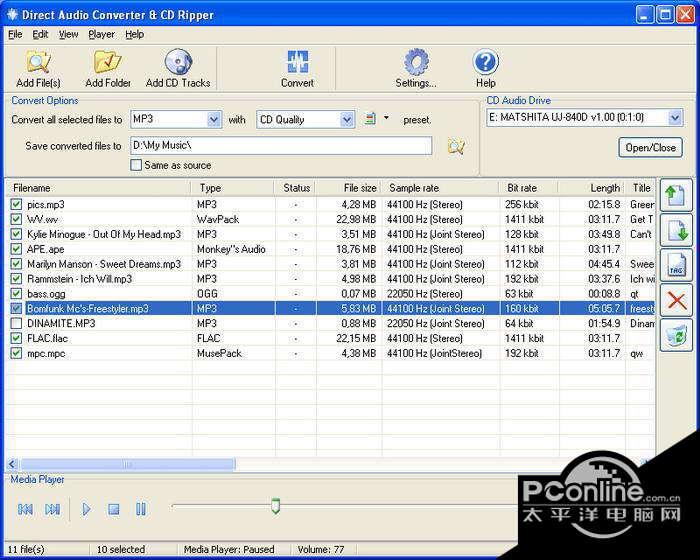Click the Play button in Media Player

[86, 509]
